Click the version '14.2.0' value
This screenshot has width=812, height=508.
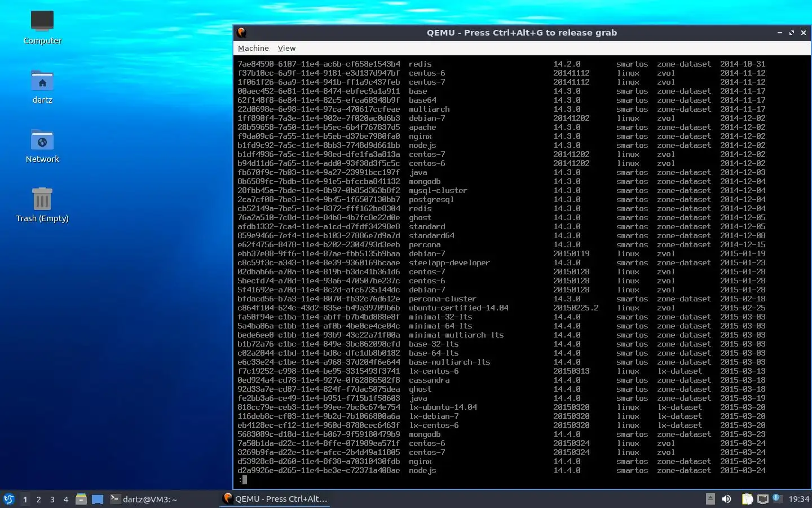(567, 64)
